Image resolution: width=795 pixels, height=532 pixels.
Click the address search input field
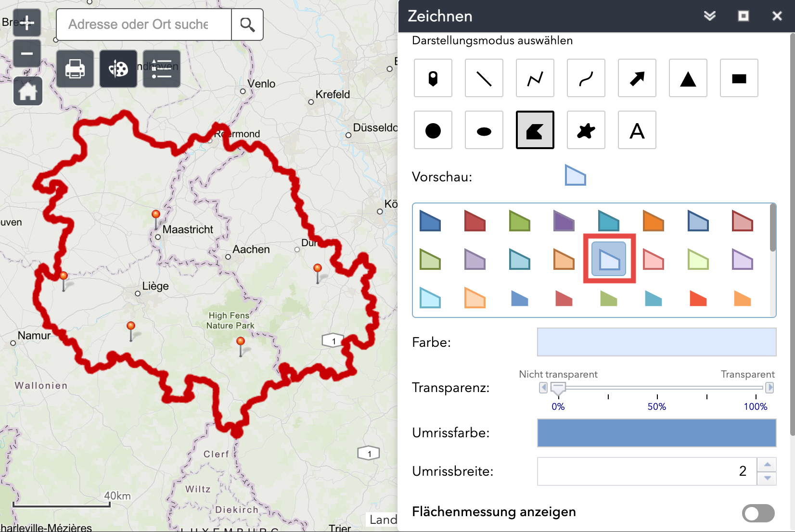pos(143,25)
